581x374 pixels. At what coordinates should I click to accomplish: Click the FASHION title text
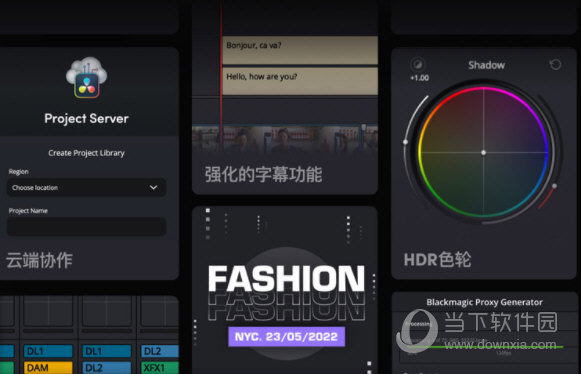click(286, 278)
